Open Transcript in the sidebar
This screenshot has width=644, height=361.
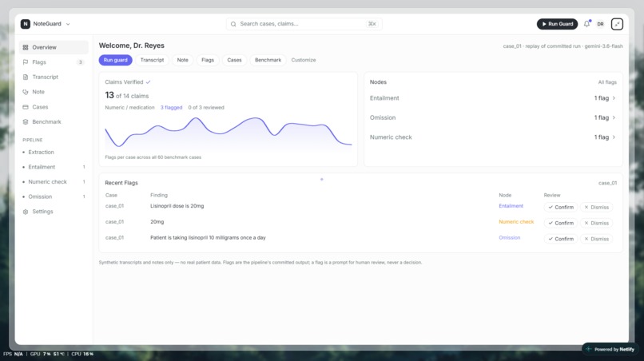(x=54, y=77)
